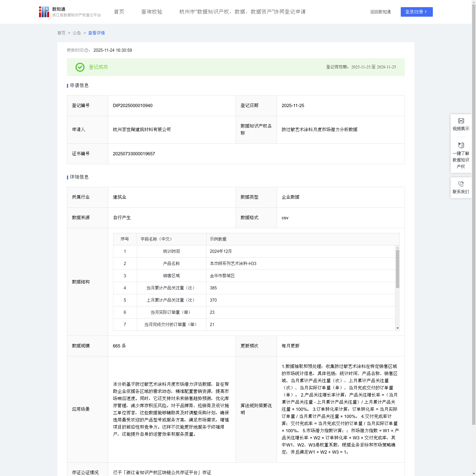Click the page scrollbar up arrow
476x476 pixels.
pos(474,2)
